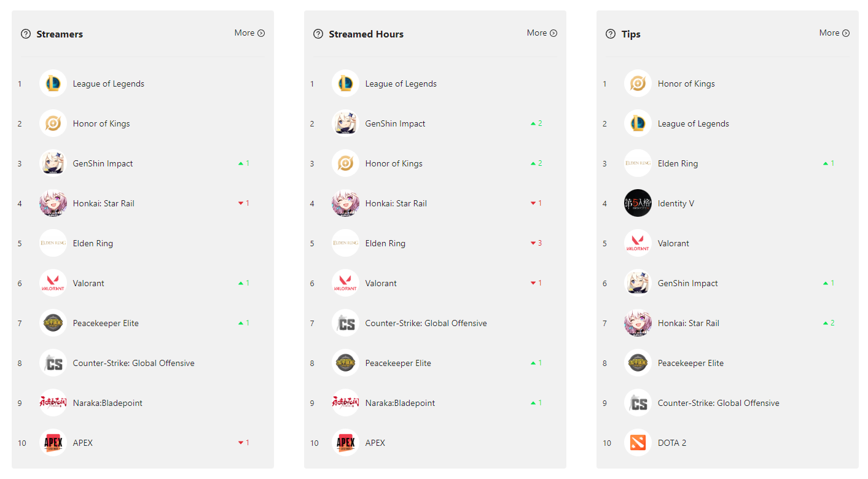Viewport: 868px width, 479px height.
Task: Open More link in Tips panel
Action: 834,33
